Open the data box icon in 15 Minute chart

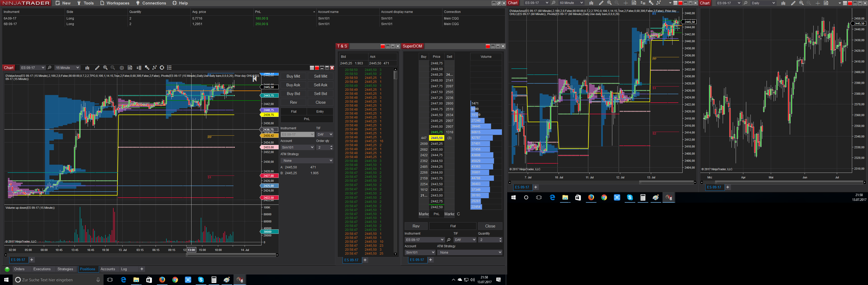(x=130, y=68)
